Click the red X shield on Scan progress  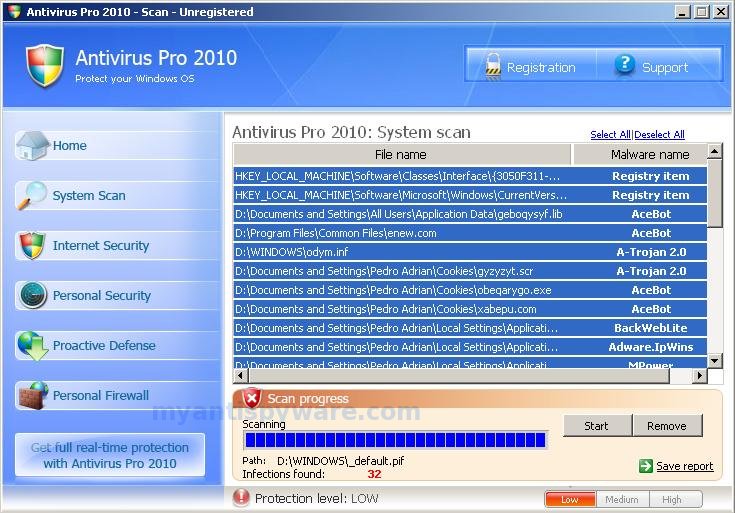click(252, 398)
